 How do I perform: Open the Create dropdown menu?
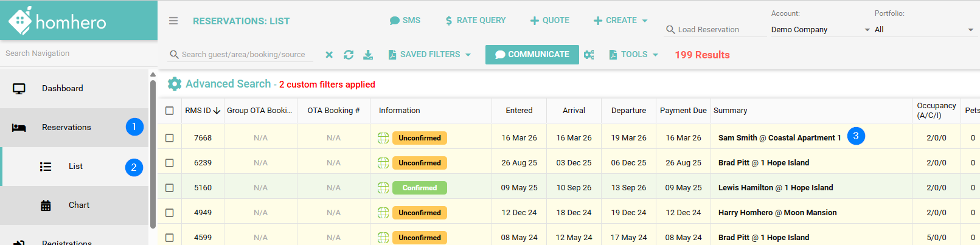pos(620,21)
